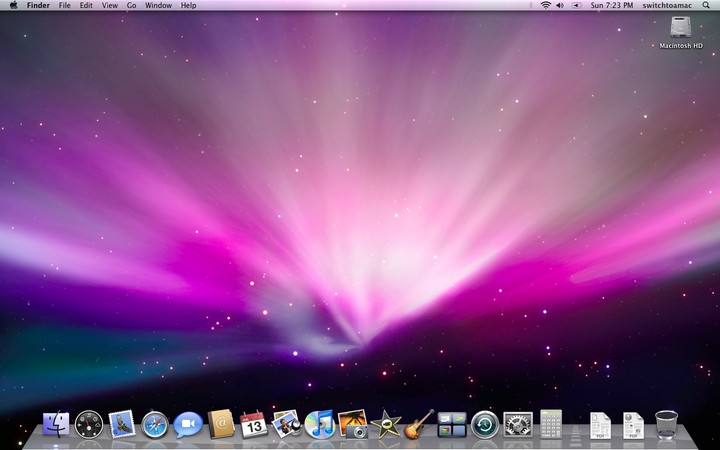Open iMovie star icon

(x=386, y=424)
